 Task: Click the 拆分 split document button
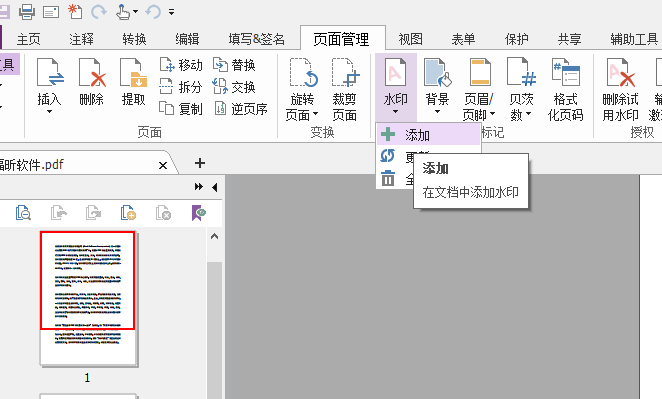coord(181,87)
